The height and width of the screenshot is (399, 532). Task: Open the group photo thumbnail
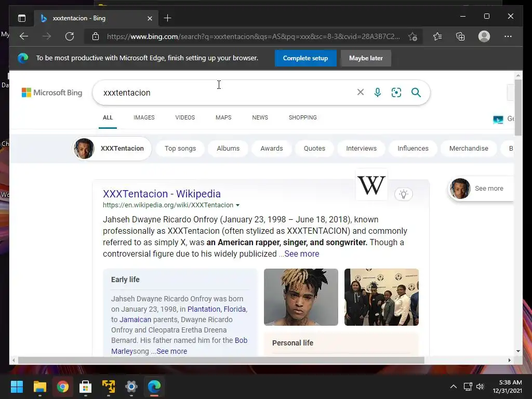pyautogui.click(x=381, y=297)
